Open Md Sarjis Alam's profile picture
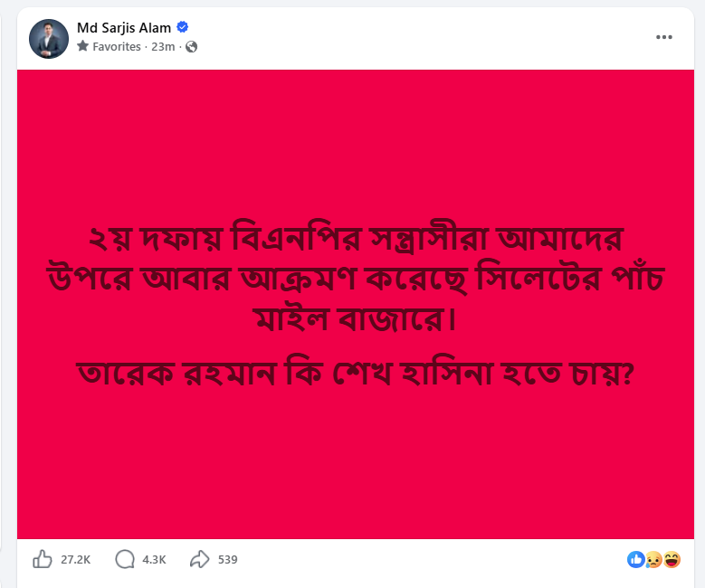Image resolution: width=705 pixels, height=588 pixels. click(49, 39)
